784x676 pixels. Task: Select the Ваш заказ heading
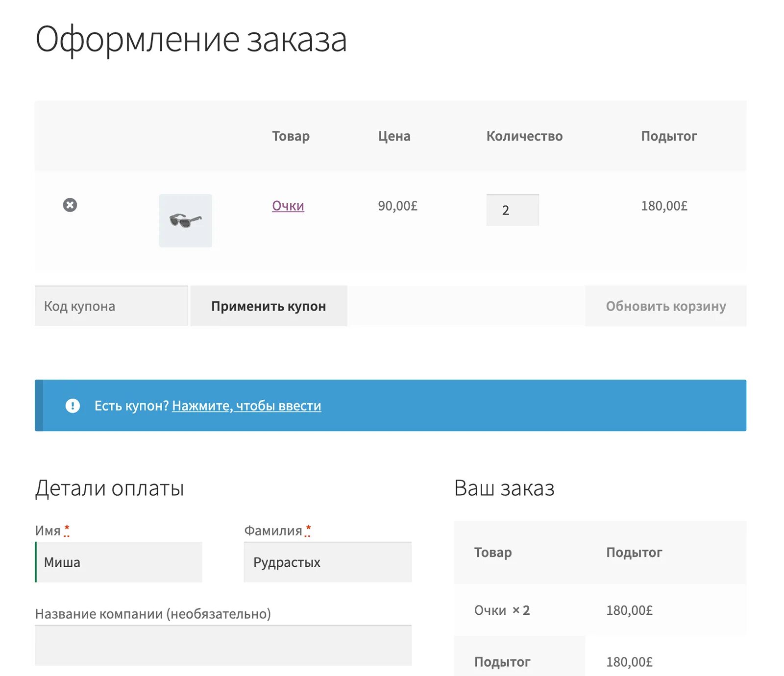pyautogui.click(x=504, y=488)
